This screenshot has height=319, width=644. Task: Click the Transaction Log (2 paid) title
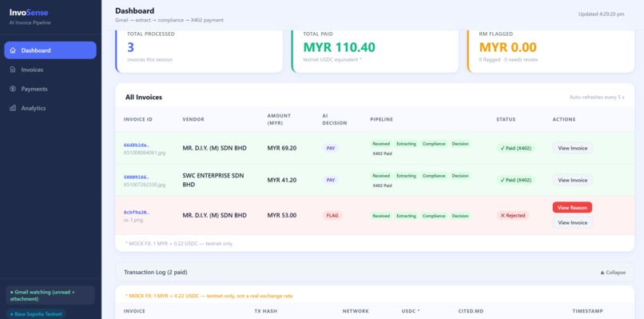[x=156, y=272]
